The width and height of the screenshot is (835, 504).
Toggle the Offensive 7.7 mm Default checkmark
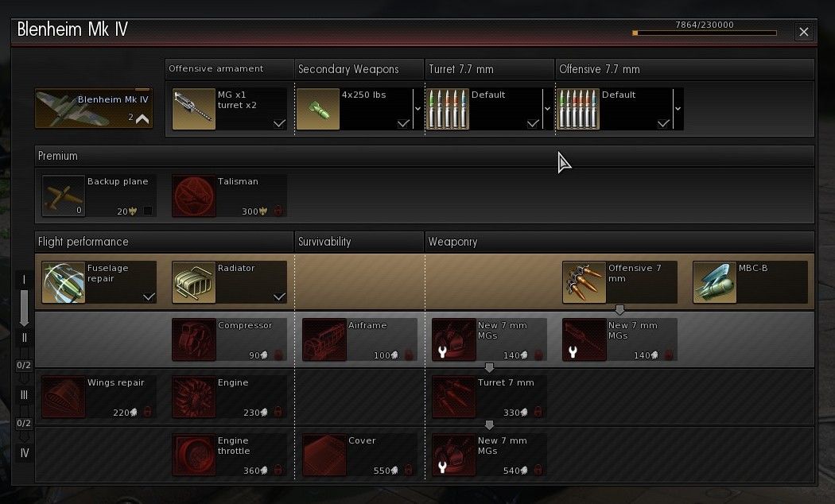663,123
